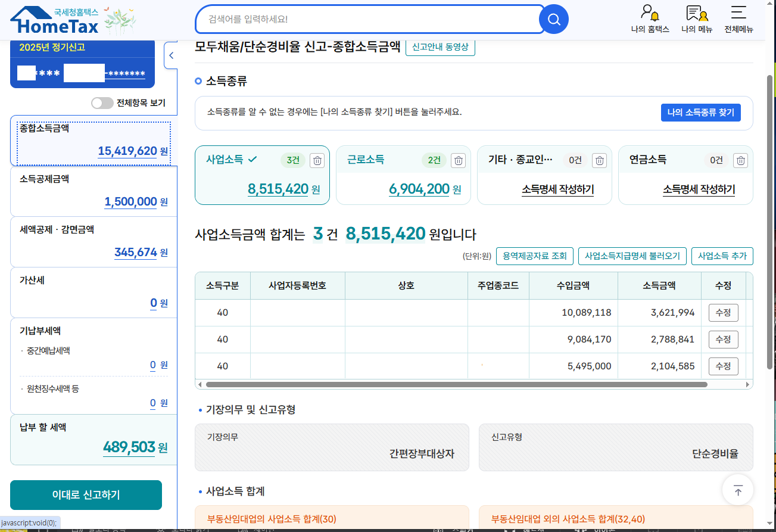Click 1,500,000 amount in sidebar
The height and width of the screenshot is (532, 776).
pyautogui.click(x=130, y=202)
